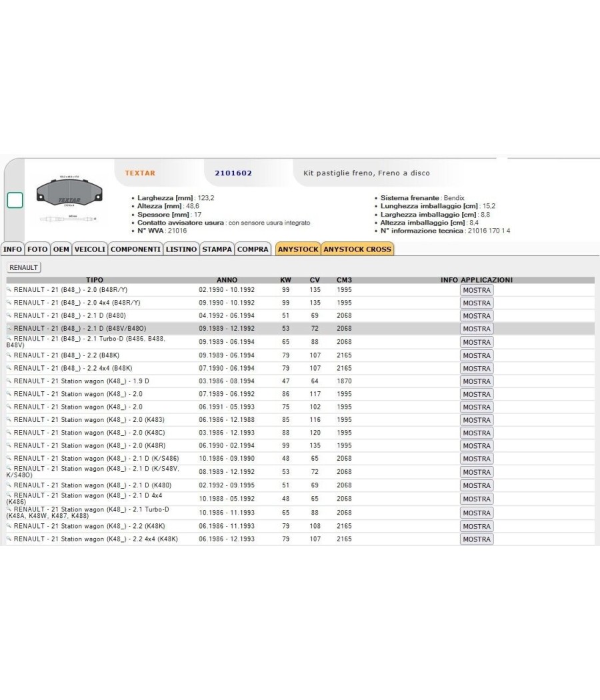600x700 pixels.
Task: Click magnifier icon for 21 2.1 D (B48V/B48O)
Action: click(x=9, y=328)
